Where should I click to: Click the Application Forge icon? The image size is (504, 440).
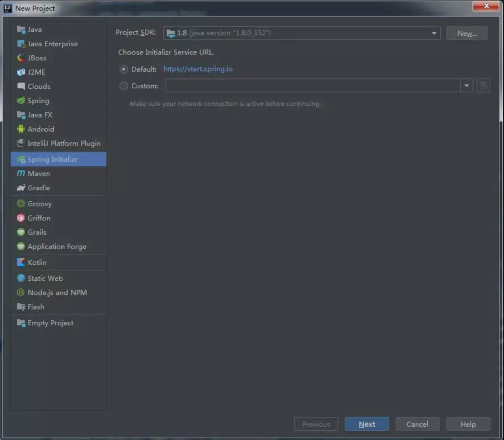[21, 246]
